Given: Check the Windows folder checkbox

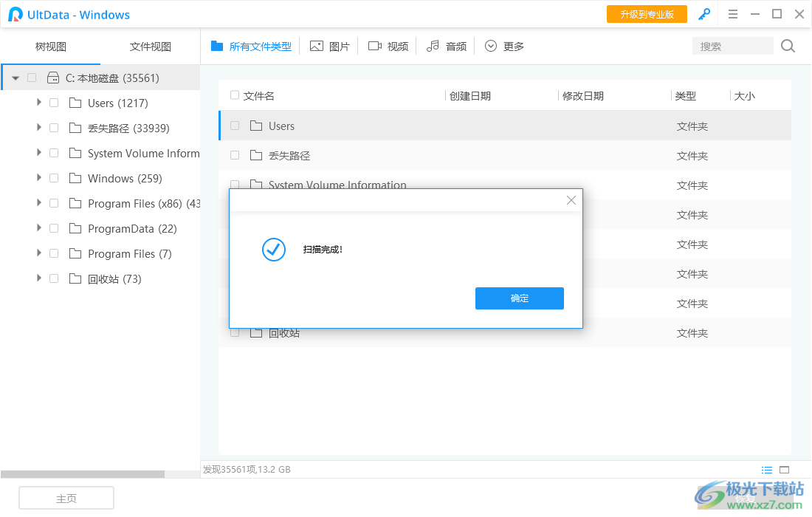Looking at the screenshot, I should point(53,178).
